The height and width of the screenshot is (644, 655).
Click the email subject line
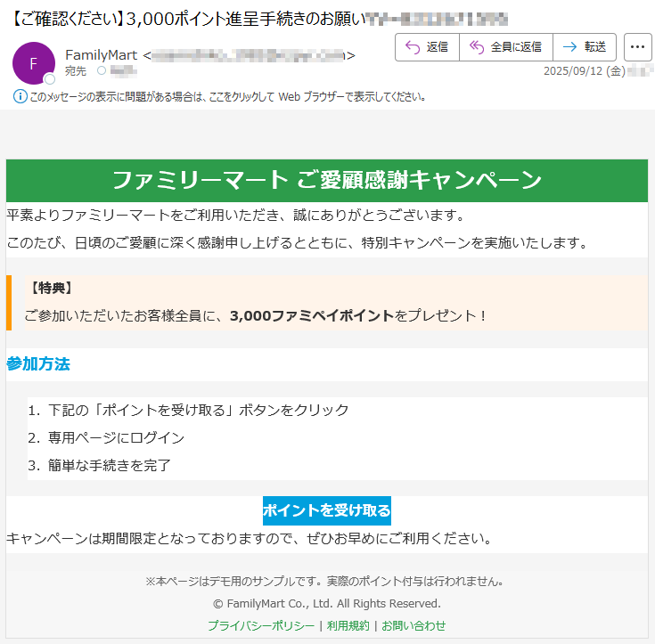259,19
